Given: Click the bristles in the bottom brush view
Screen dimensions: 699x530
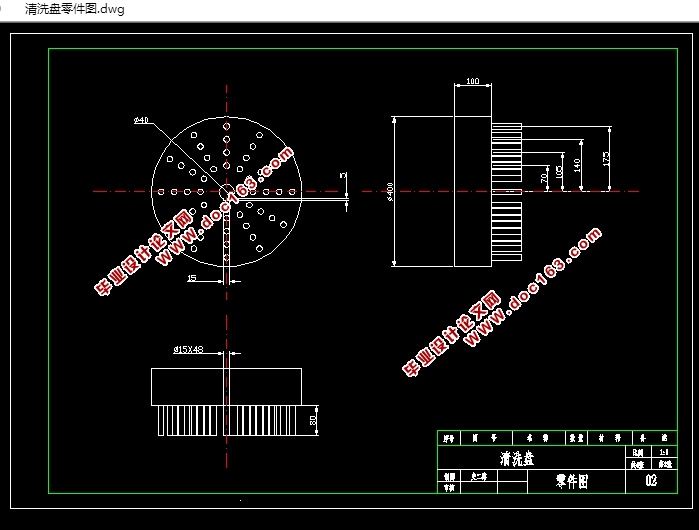Looking at the screenshot, I should (x=226, y=421).
